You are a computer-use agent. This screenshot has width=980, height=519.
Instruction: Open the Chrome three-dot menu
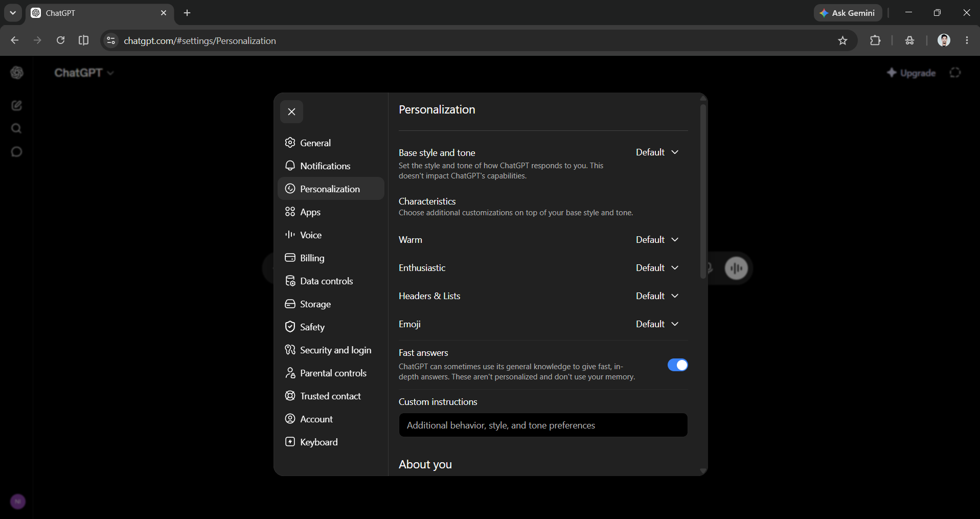967,40
